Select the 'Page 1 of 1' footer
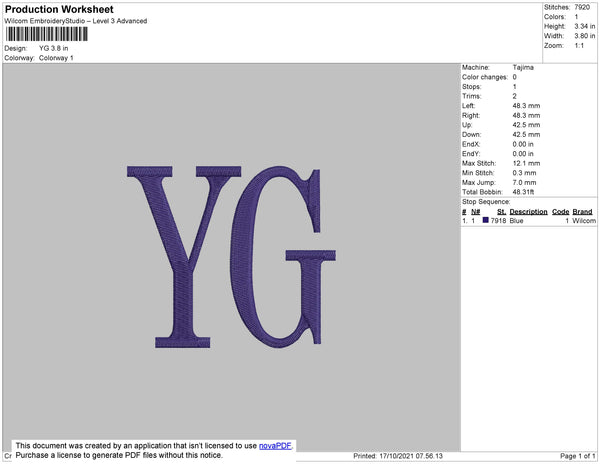 click(x=577, y=456)
